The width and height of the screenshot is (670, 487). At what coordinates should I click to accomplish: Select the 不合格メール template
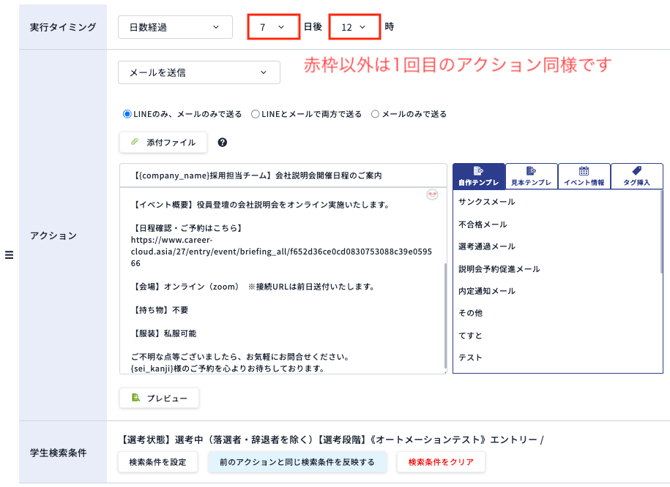click(482, 224)
